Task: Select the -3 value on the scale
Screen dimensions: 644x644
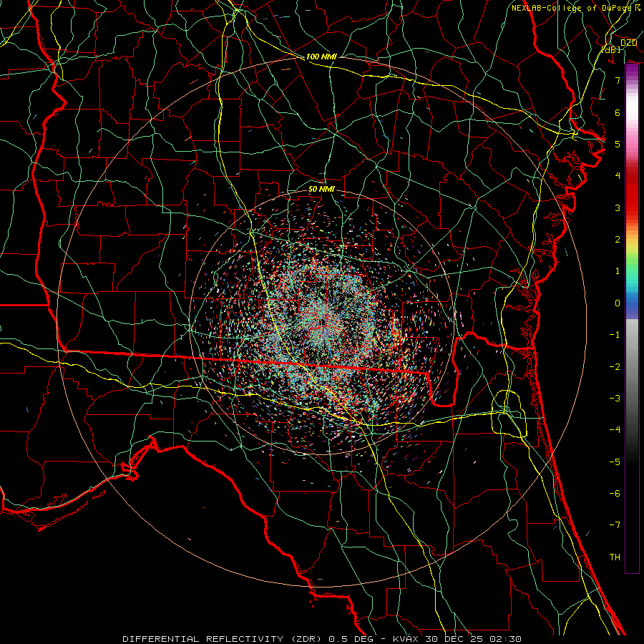Action: pos(615,399)
